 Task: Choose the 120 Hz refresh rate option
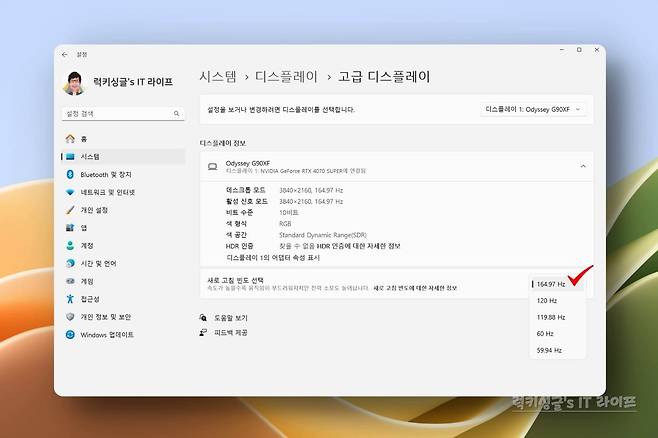pyautogui.click(x=547, y=300)
